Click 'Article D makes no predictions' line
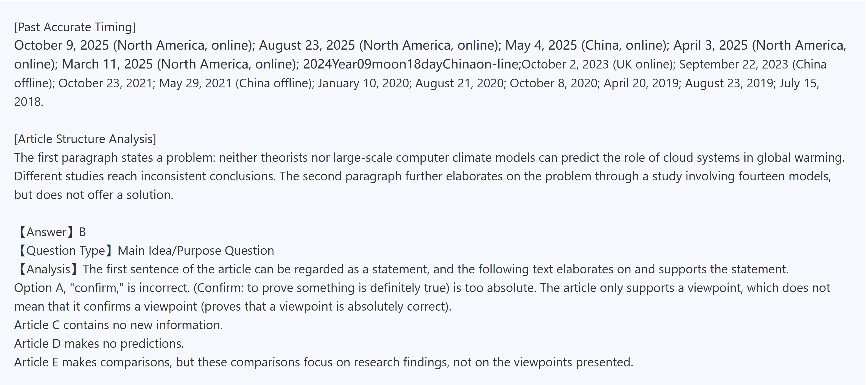This screenshot has height=385, width=868. pos(99,344)
